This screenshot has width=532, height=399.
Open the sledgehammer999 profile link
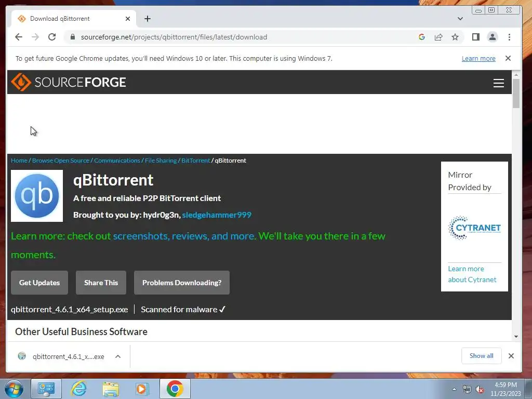coord(217,215)
